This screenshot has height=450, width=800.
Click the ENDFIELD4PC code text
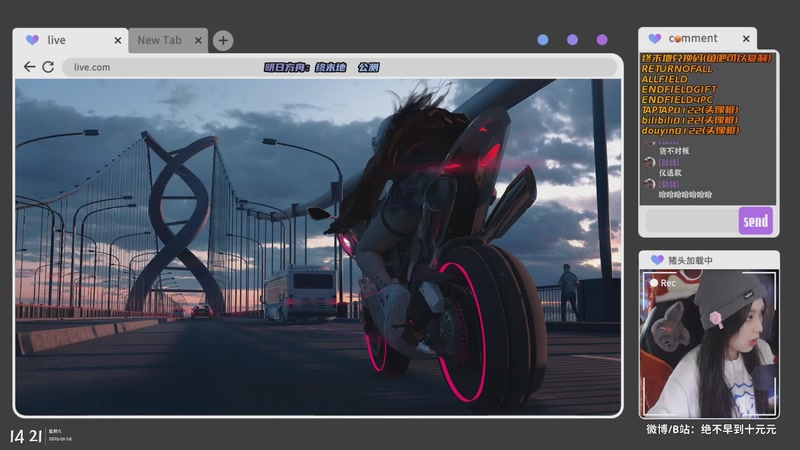[x=677, y=99]
